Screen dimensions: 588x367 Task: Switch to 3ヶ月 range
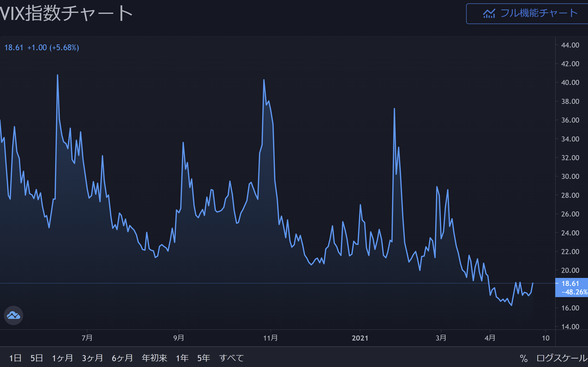click(92, 358)
